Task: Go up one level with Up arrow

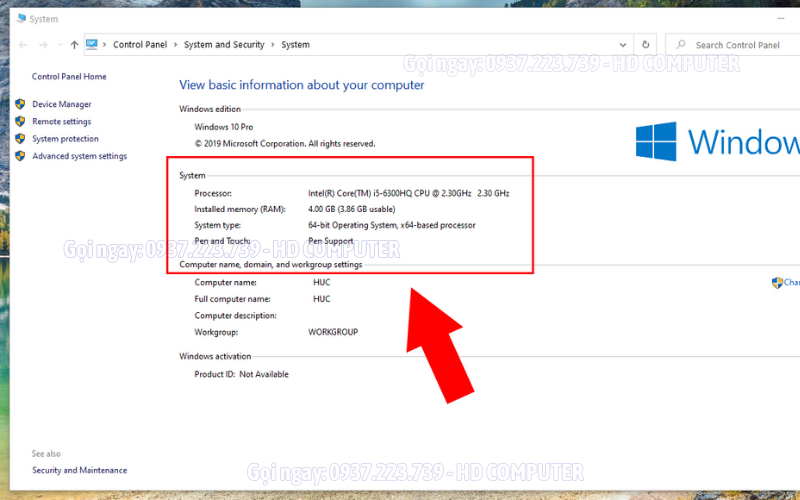Action: pyautogui.click(x=74, y=45)
